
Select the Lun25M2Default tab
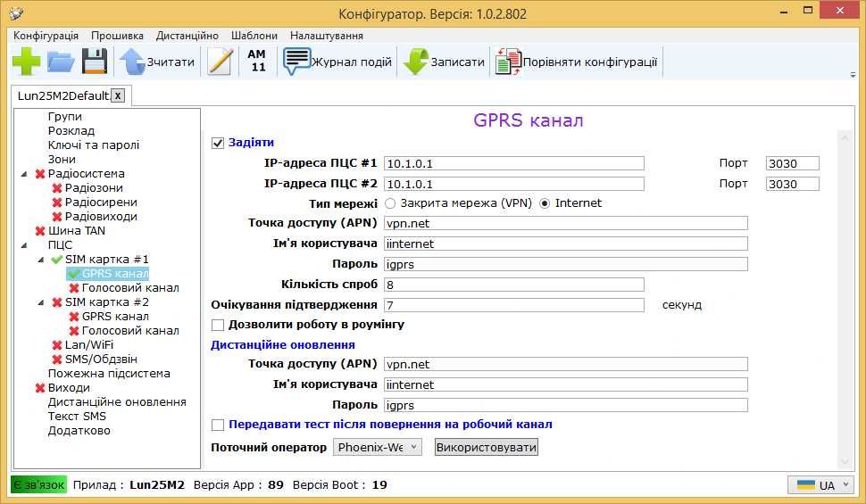[63, 95]
